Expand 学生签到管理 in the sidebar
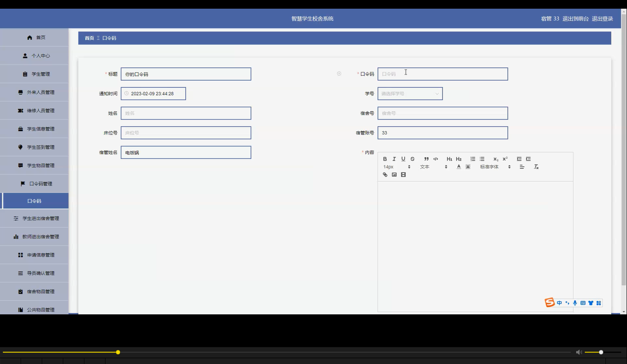 34,147
